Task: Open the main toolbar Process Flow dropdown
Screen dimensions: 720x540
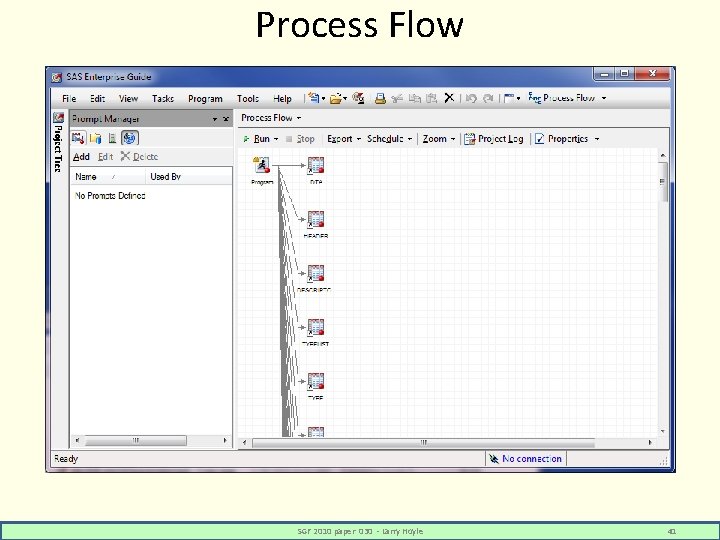Action: tap(567, 98)
